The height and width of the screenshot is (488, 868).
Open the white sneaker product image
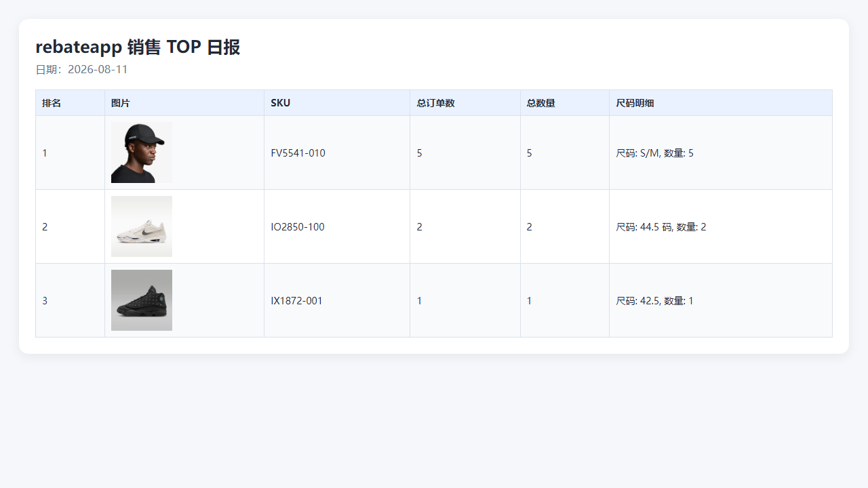pos(142,226)
